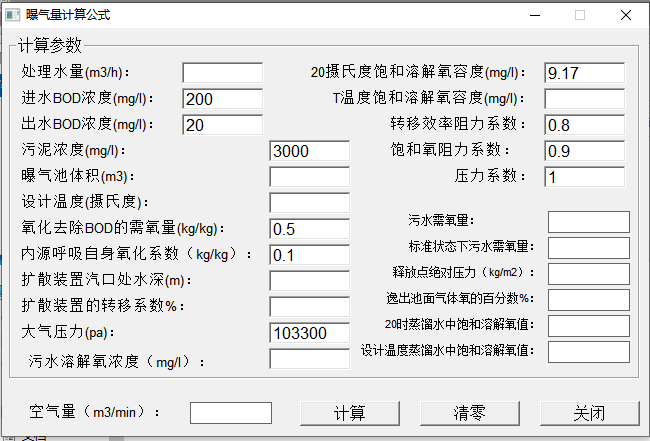Select the 20摄氏度饱和溶解氧容度 field with 9.17
Screen dimensions: 650x441
[x=584, y=73]
